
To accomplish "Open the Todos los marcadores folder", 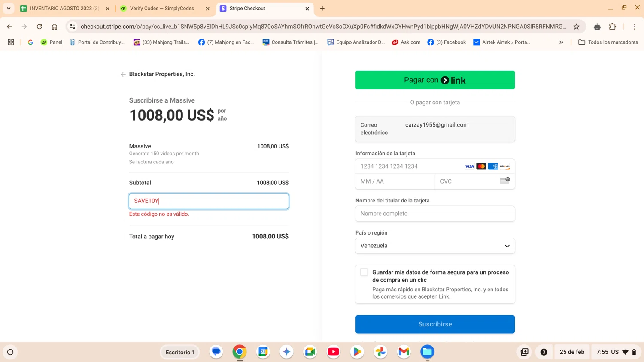I will (x=608, y=42).
